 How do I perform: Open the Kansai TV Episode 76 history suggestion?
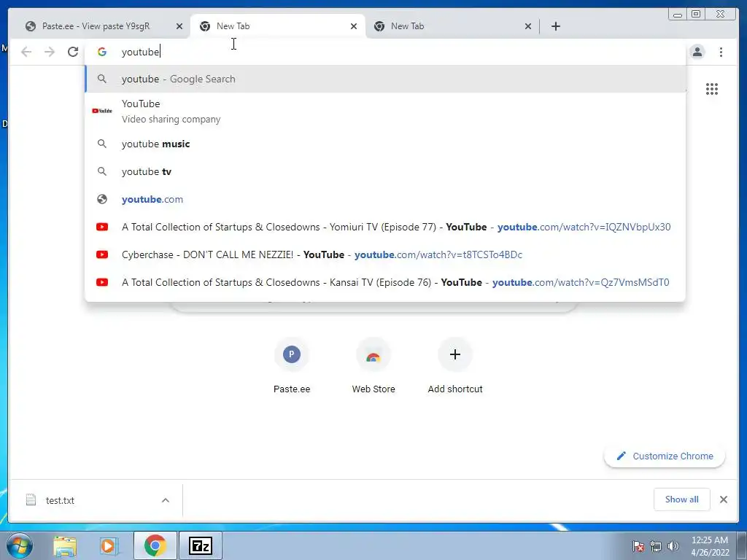385,282
